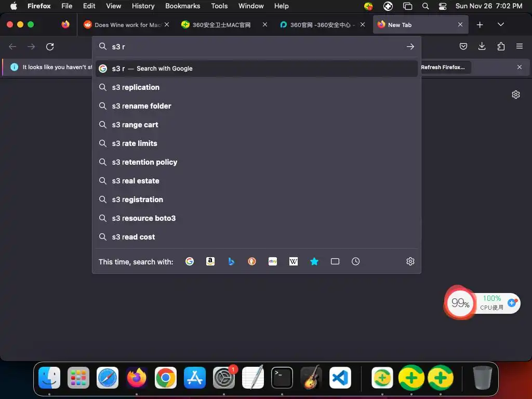The image size is (532, 399).
Task: Reload the current page
Action: 50,46
